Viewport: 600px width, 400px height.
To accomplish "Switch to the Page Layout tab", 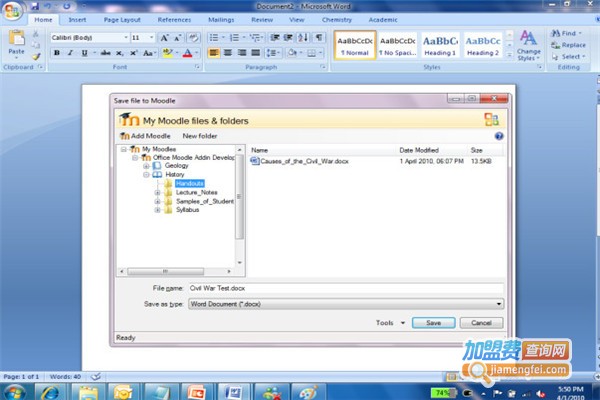I will 122,19.
